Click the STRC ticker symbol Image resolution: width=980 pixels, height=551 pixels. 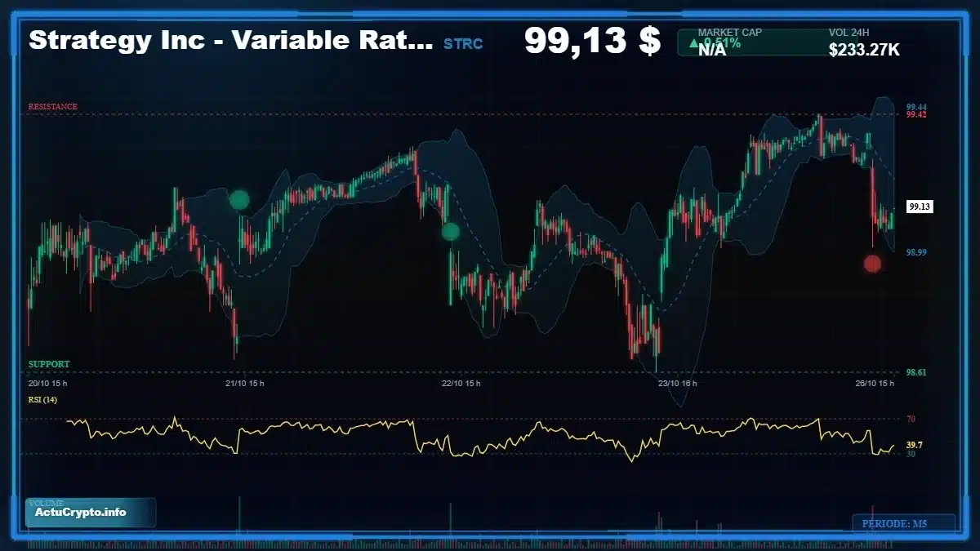(463, 43)
